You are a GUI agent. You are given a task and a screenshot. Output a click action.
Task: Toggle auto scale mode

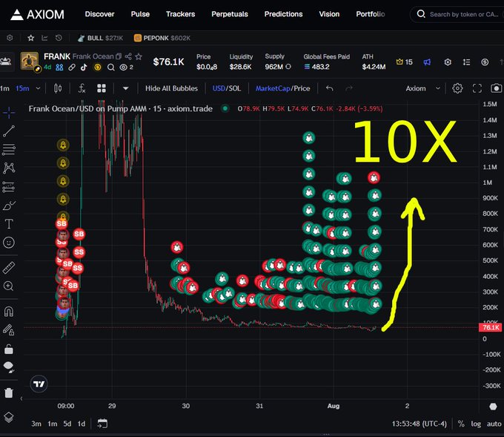click(494, 424)
